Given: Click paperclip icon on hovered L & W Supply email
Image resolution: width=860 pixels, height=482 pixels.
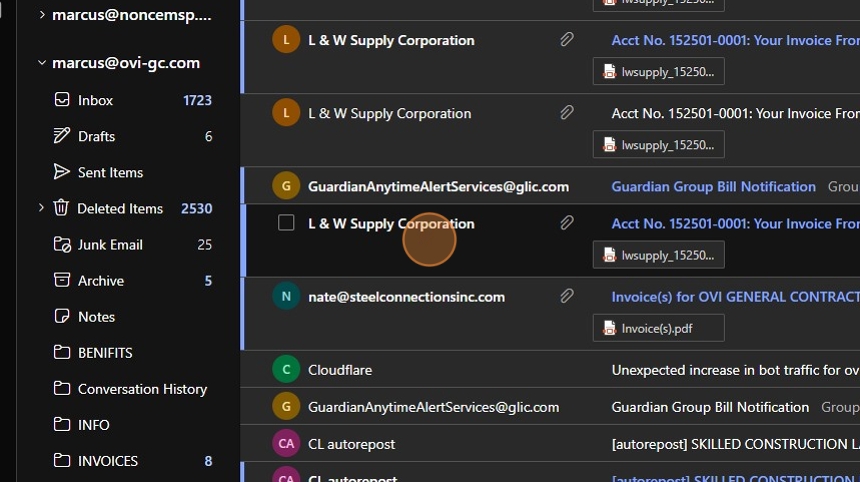Looking at the screenshot, I should click(x=567, y=223).
